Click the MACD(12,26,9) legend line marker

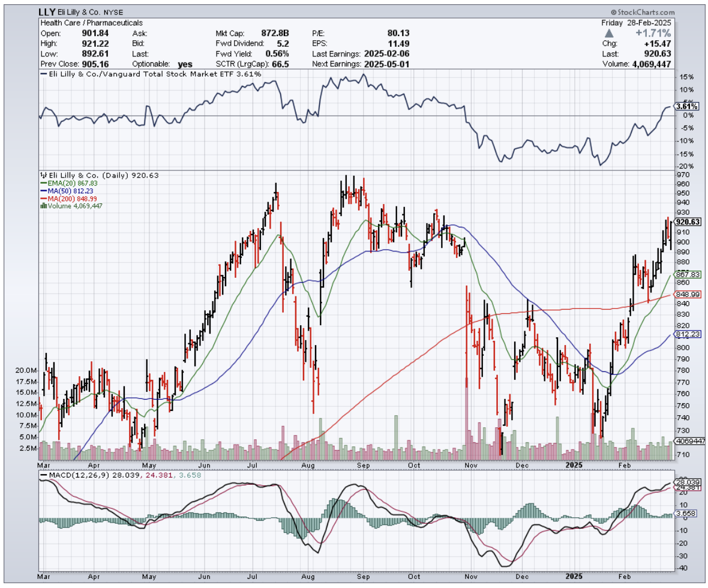click(42, 475)
